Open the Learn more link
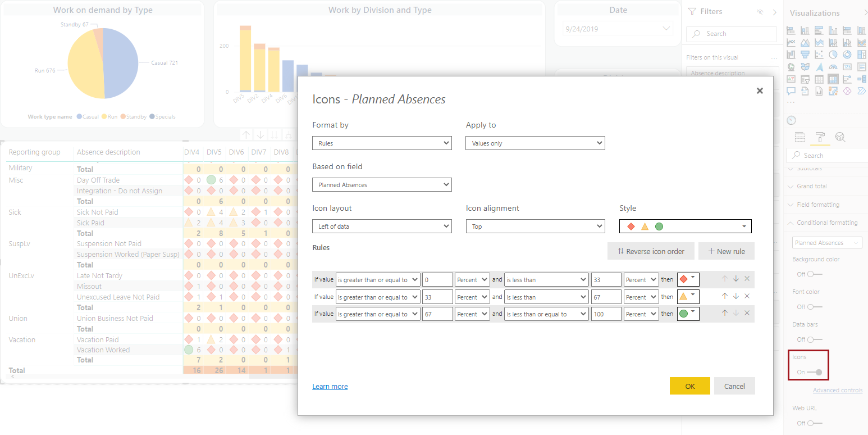Viewport: 868px width, 435px height. (330, 387)
